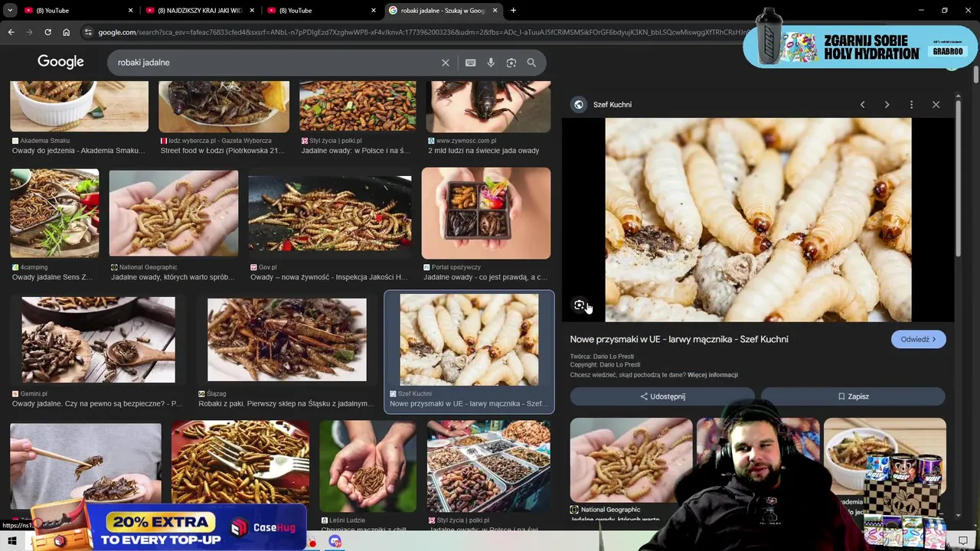Open the Więcej informacji link
Viewport: 980px width, 551px height.
712,375
